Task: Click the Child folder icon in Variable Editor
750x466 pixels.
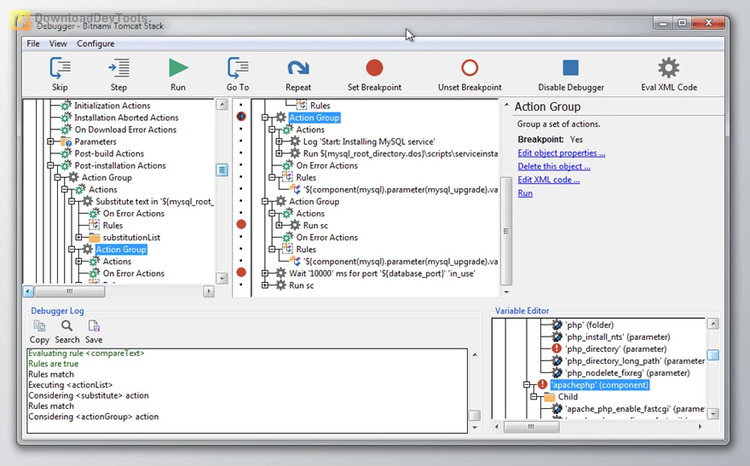Action: 550,397
